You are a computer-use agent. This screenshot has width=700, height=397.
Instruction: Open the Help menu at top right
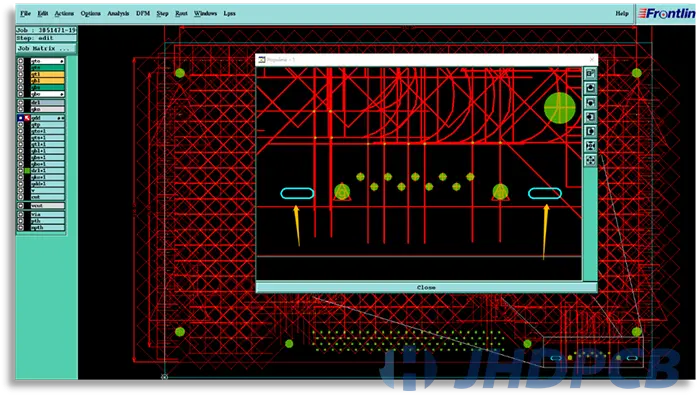tap(622, 14)
